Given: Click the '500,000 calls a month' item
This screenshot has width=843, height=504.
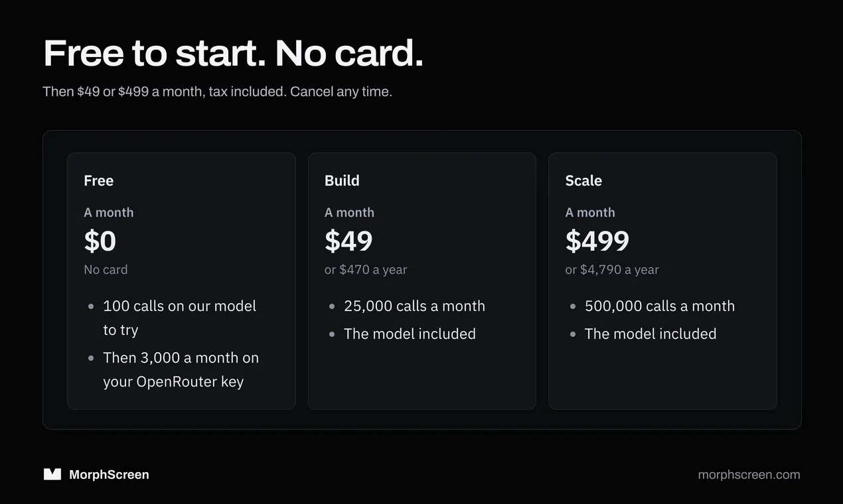Looking at the screenshot, I should (x=659, y=306).
